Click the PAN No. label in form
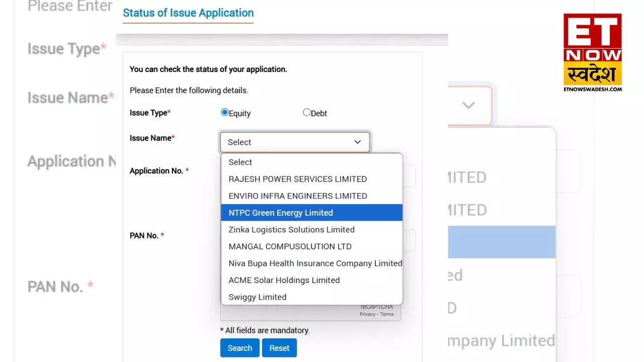The height and width of the screenshot is (362, 644). pos(147,235)
